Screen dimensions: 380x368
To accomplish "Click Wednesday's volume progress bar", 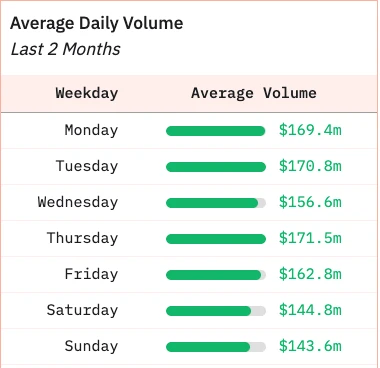I will (216, 203).
